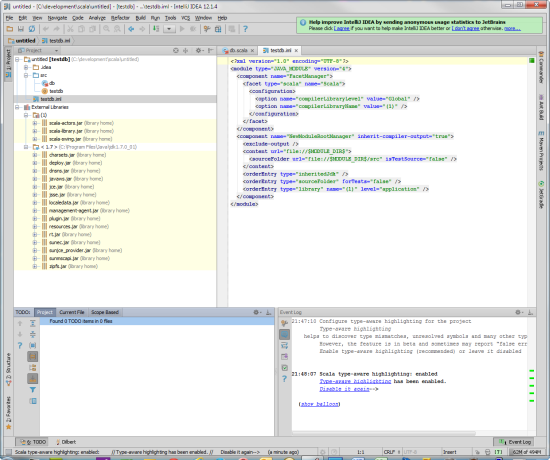The image size is (550, 460).
Task: Switch to the Current File TODO tab
Action: click(72, 312)
